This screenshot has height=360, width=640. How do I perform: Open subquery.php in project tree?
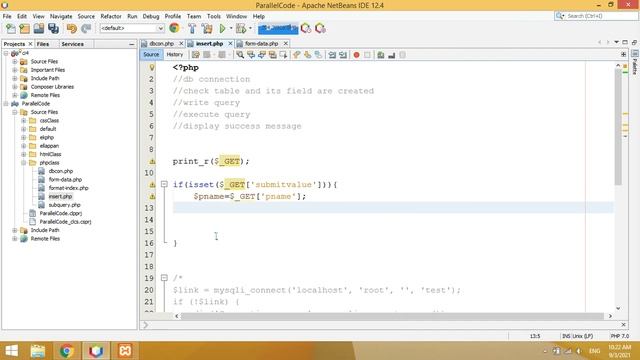[64, 205]
